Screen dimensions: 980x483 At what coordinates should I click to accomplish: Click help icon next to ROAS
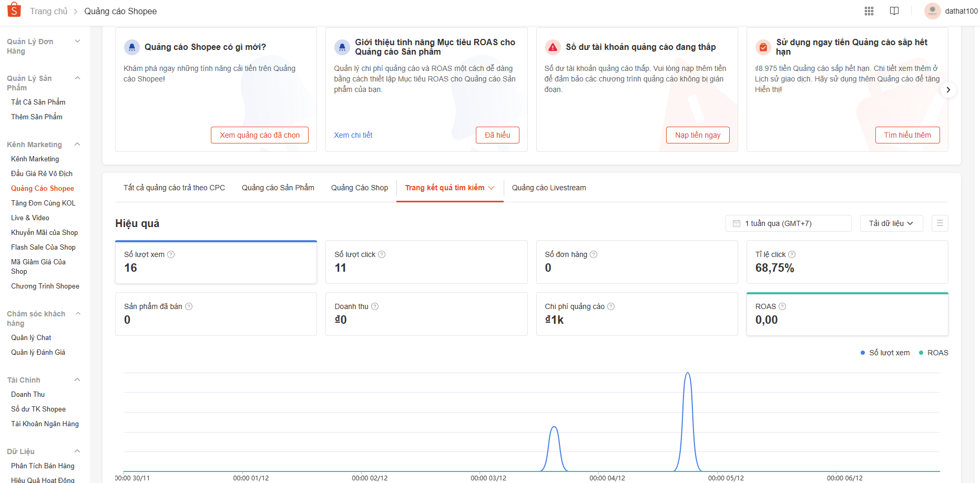point(782,306)
